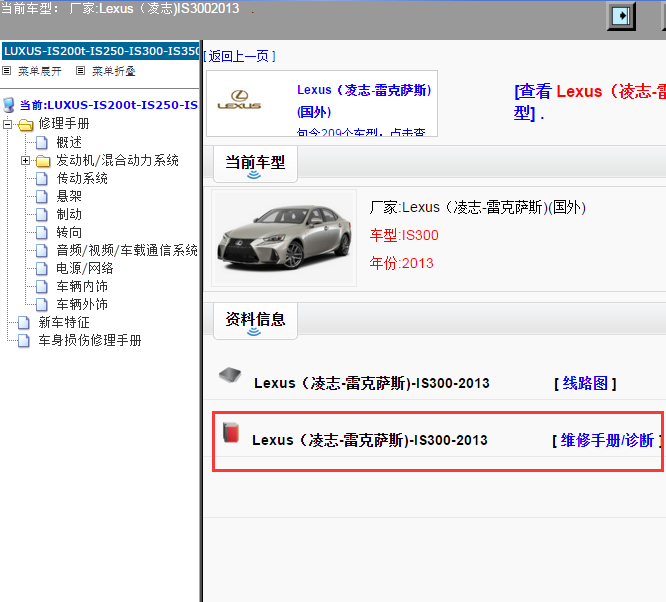Viewport: 666px width, 602px height.
Task: Click the 厂家:Lexus（凌志-雷克萨斯）(国外) text
Action: [477, 207]
